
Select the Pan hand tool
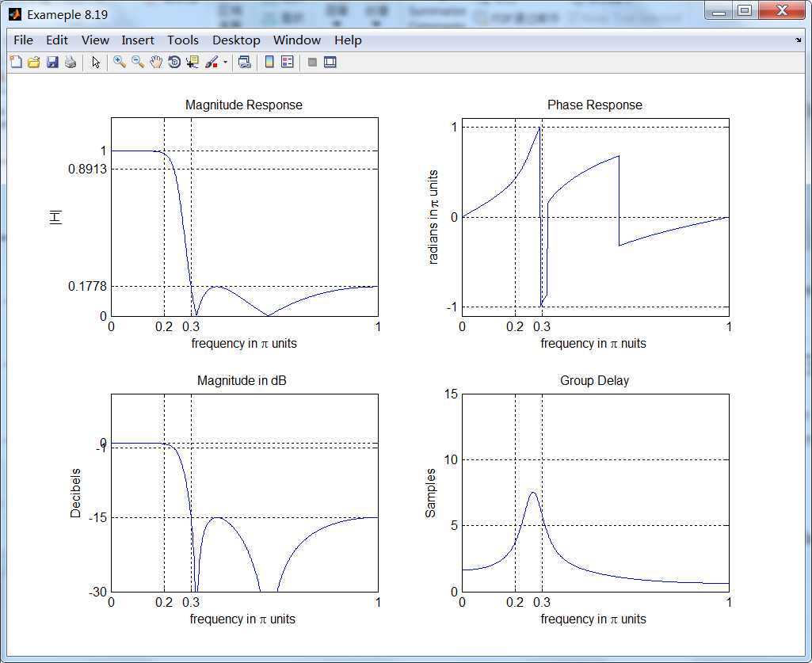(x=156, y=62)
